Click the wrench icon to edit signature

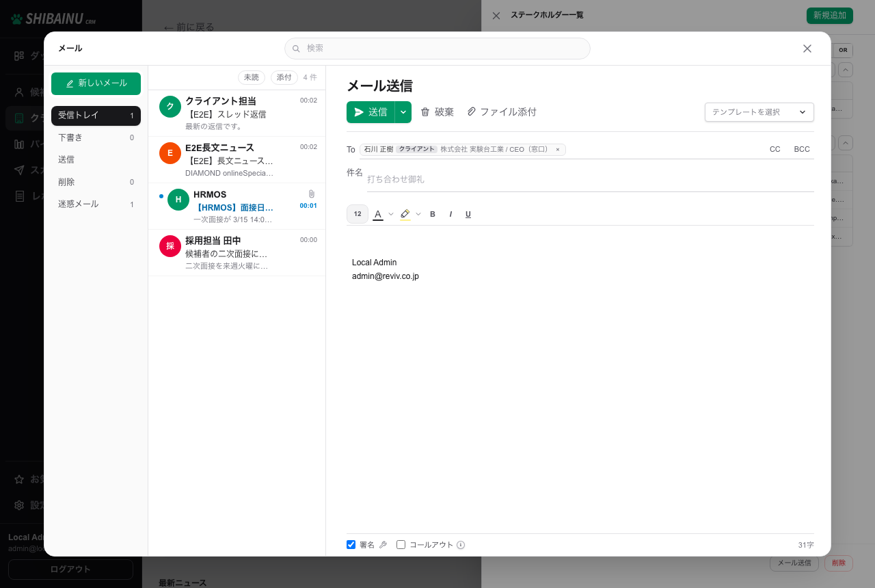383,545
